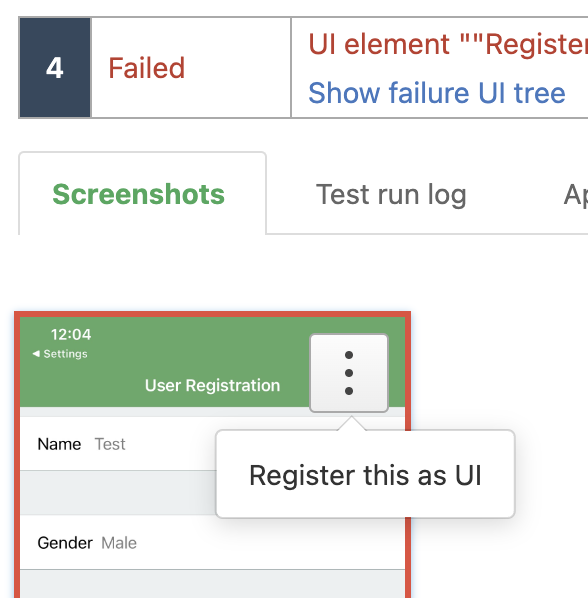588x598 pixels.
Task: Click the popover arrow under kebab button
Action: click(x=351, y=423)
